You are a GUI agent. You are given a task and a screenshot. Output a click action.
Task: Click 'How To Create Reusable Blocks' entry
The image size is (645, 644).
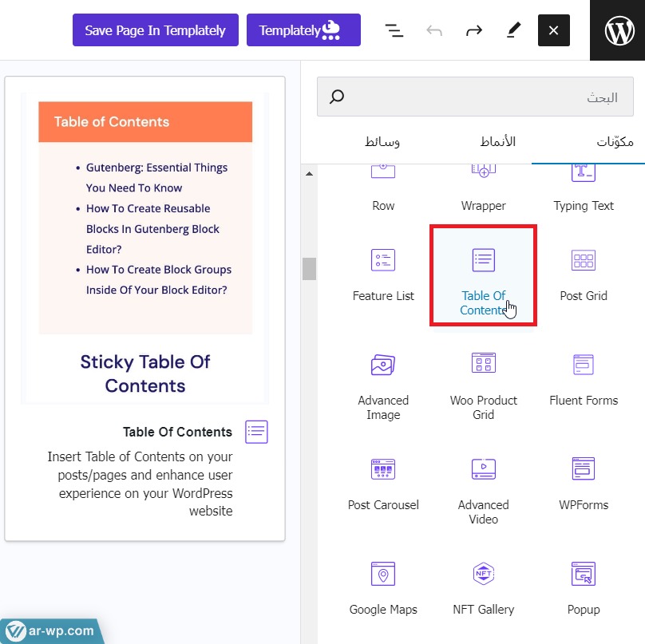152,229
